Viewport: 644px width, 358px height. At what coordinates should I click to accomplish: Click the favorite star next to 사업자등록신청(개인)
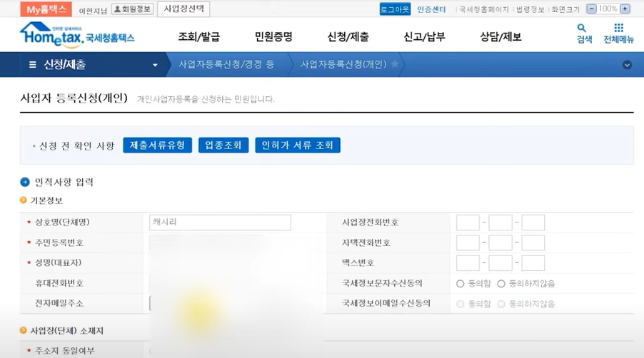(x=395, y=64)
